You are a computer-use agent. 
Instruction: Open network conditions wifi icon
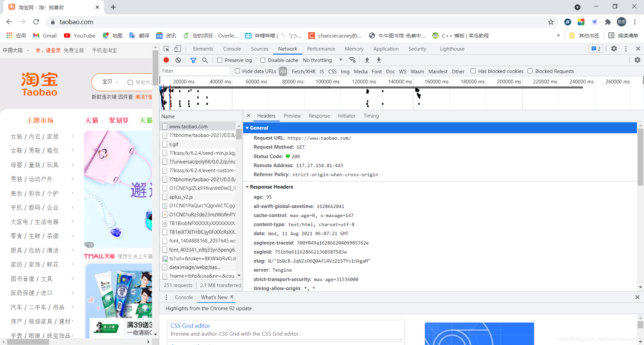coord(352,60)
